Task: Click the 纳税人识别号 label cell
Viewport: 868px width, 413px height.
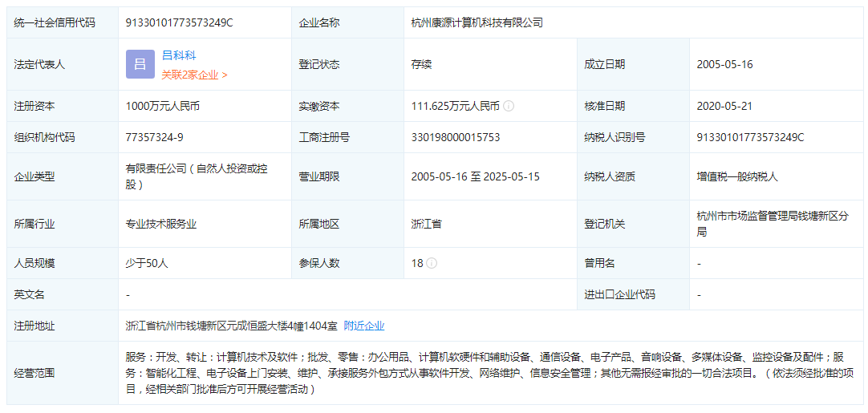Action: 633,137
